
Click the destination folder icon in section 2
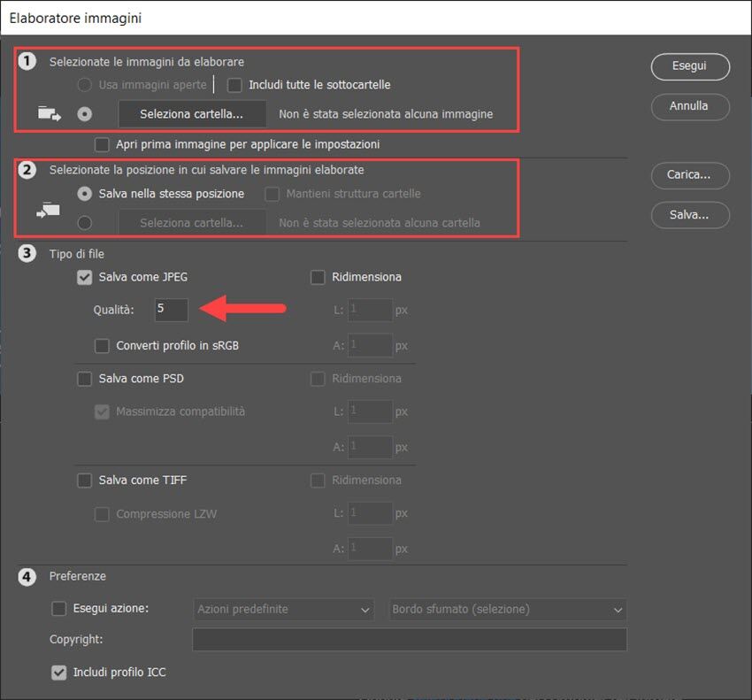pyautogui.click(x=50, y=209)
